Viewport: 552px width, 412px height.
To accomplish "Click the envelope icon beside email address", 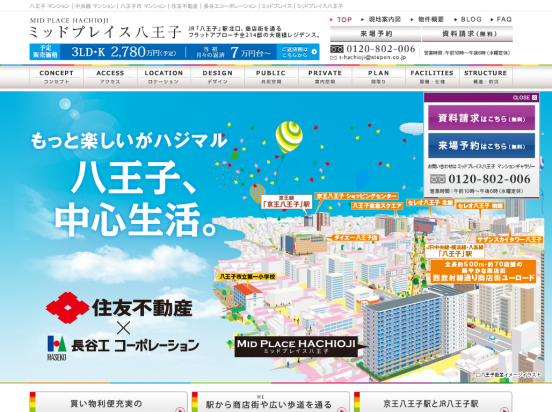I will [333, 58].
